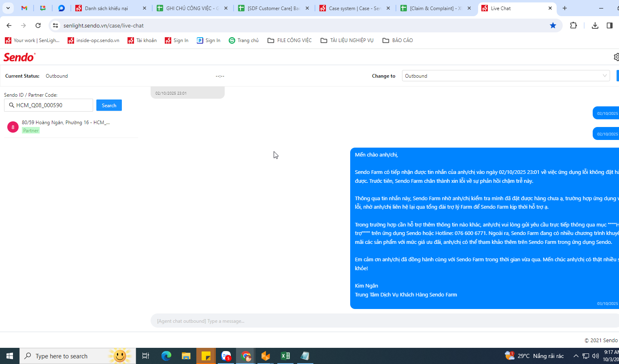Screen dimensions: 619x364
Task: Expand the FILE CÔNG VIỆC bookmark folder
Action: [290, 40]
